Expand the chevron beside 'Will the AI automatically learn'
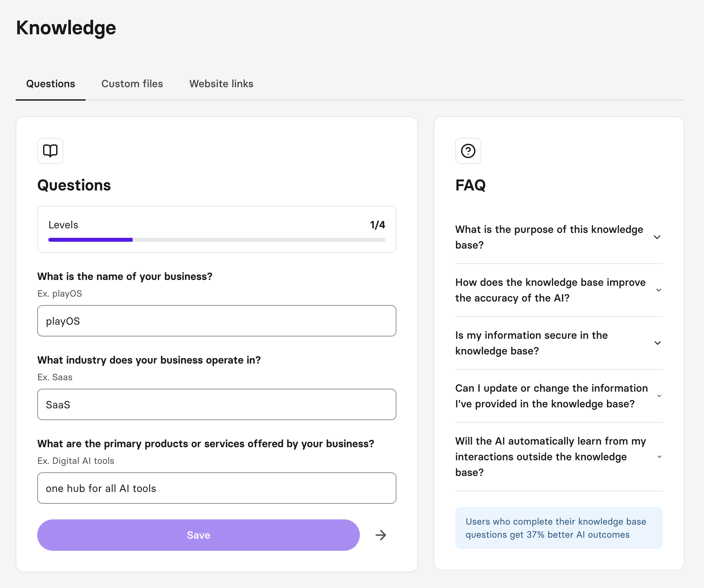This screenshot has height=588, width=704. 659,456
